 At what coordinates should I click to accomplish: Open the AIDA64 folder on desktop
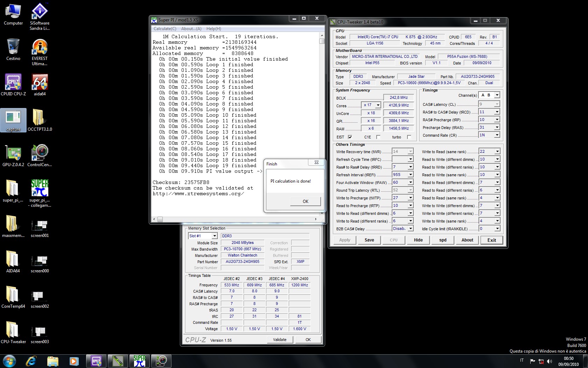click(13, 261)
